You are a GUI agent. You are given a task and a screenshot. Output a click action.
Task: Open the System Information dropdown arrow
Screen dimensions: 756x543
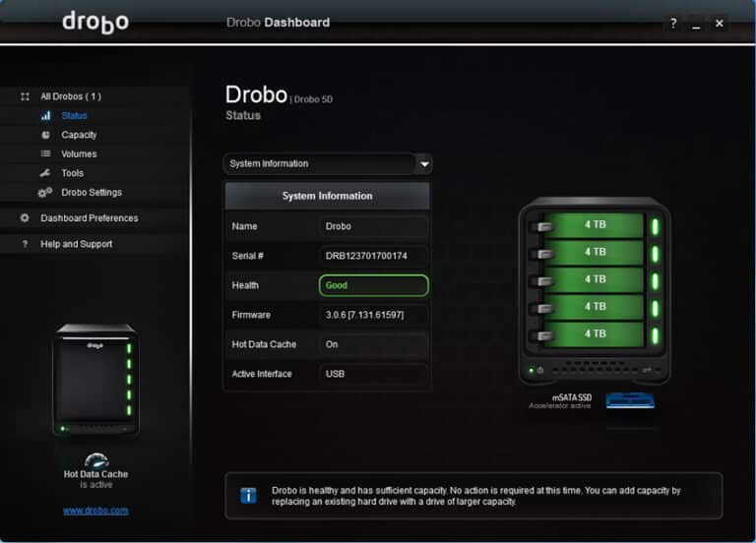click(x=424, y=164)
